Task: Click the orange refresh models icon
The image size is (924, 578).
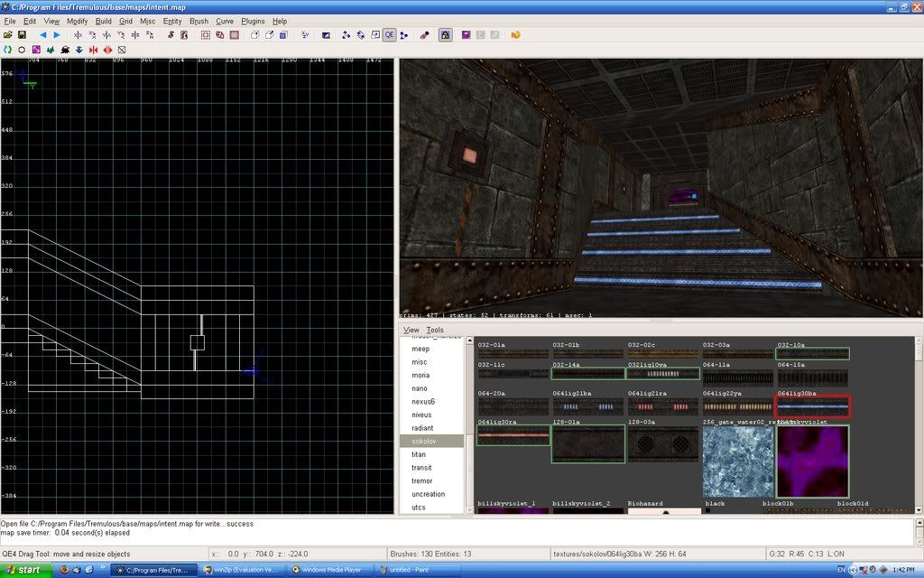Action: pos(515,35)
